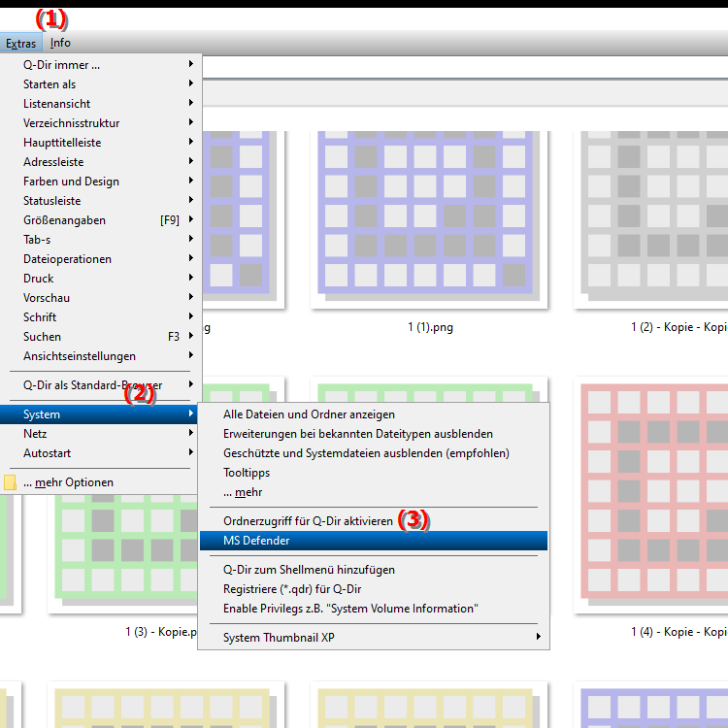Select the highlighted System menu entry
728x728 pixels.
point(99,414)
